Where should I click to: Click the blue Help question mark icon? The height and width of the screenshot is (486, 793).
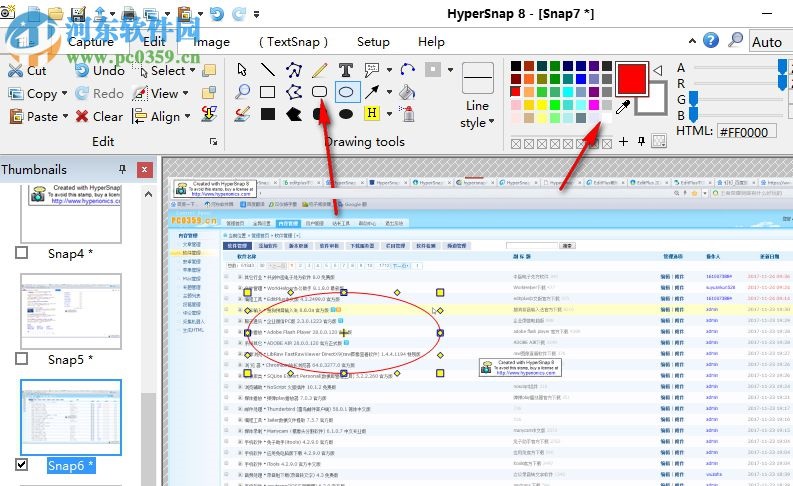[711, 40]
